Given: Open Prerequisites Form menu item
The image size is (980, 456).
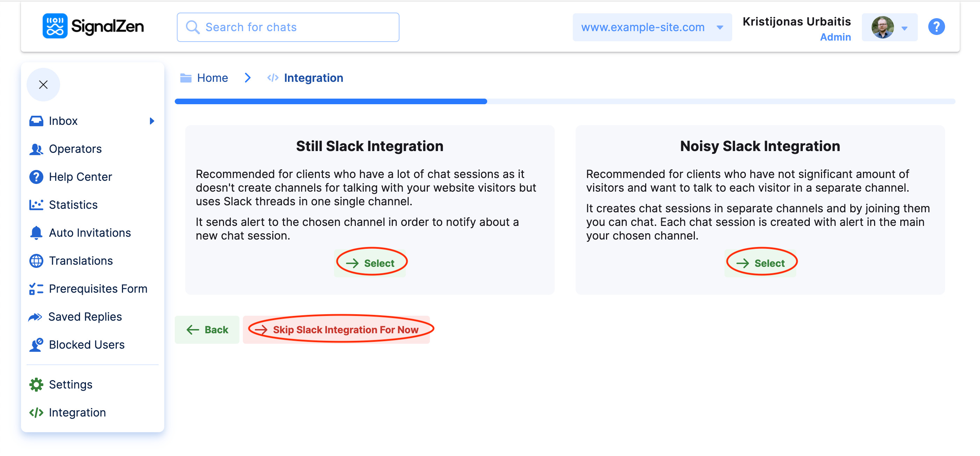Looking at the screenshot, I should pyautogui.click(x=98, y=289).
